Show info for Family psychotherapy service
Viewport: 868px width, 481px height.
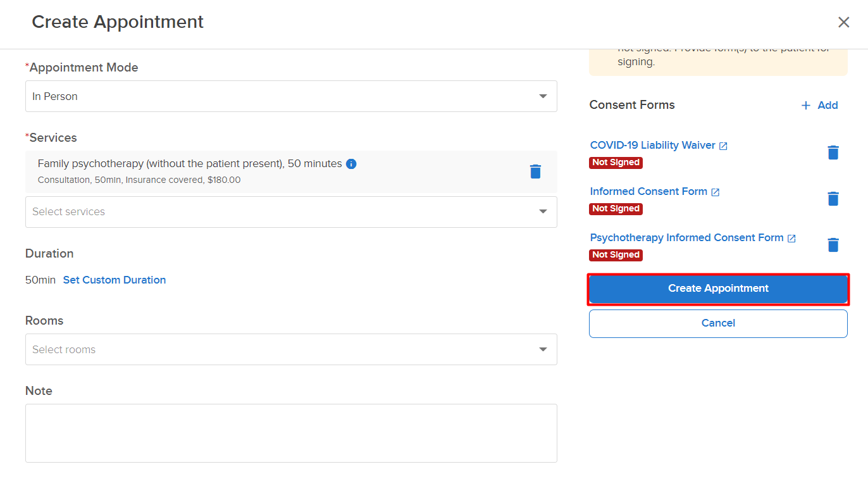pos(351,164)
